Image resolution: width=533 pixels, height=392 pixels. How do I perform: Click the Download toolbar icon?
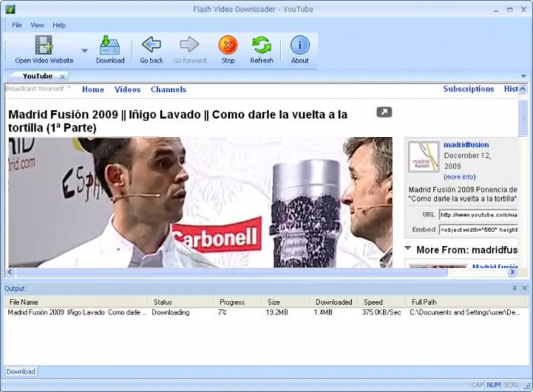click(x=110, y=45)
